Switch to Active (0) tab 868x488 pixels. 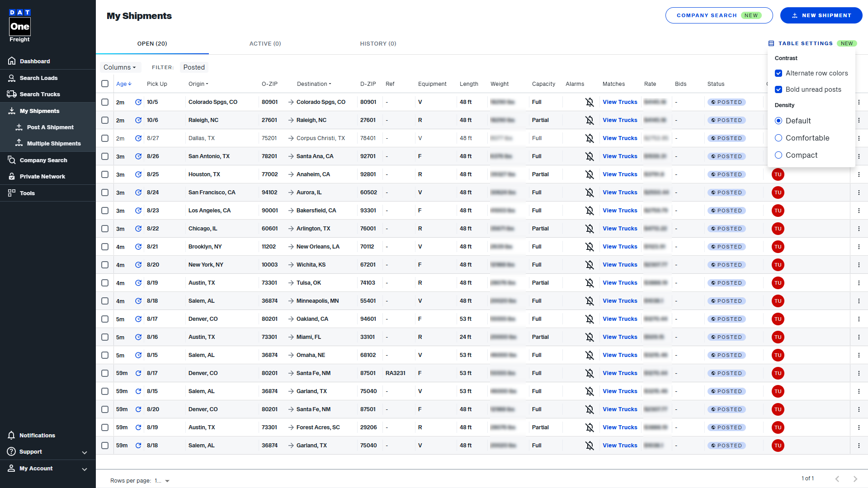point(265,43)
